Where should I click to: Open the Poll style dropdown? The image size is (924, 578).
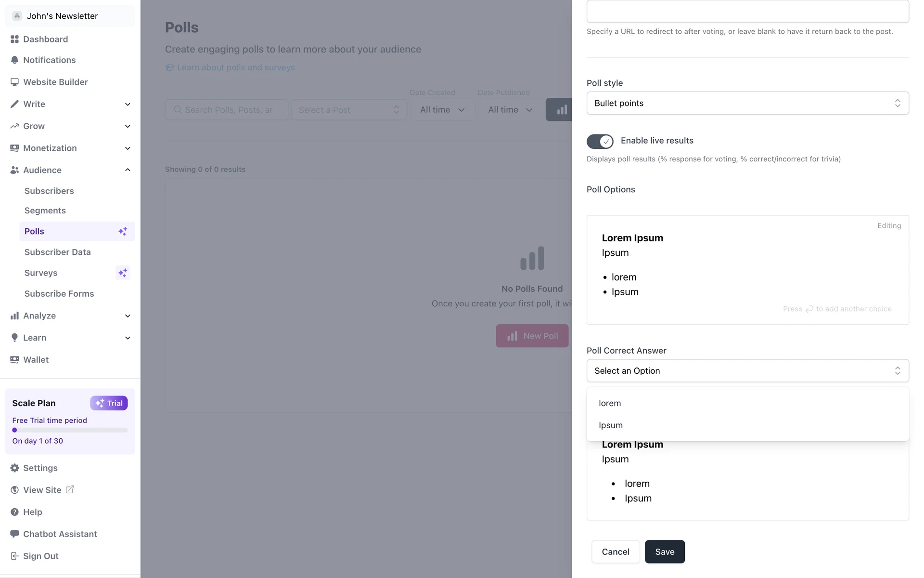coord(747,103)
